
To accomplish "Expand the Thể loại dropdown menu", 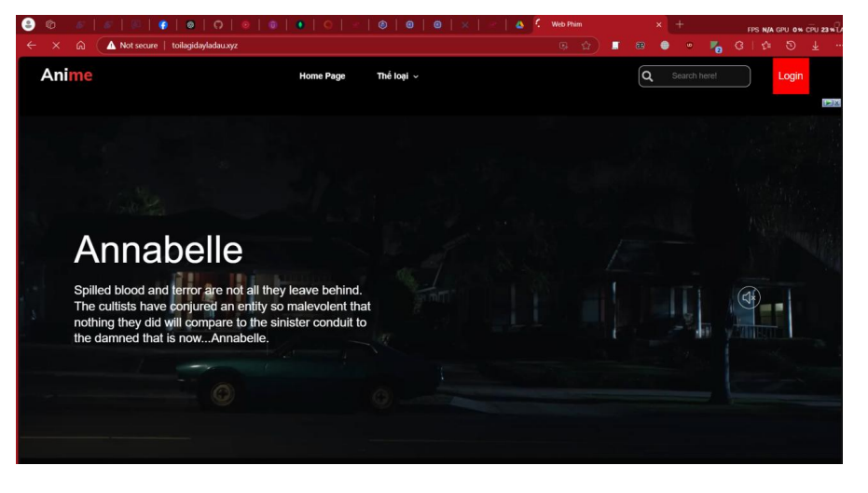I will 398,76.
